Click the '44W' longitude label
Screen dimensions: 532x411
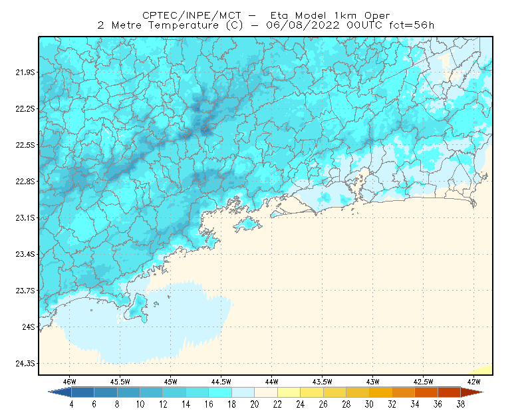272,382
